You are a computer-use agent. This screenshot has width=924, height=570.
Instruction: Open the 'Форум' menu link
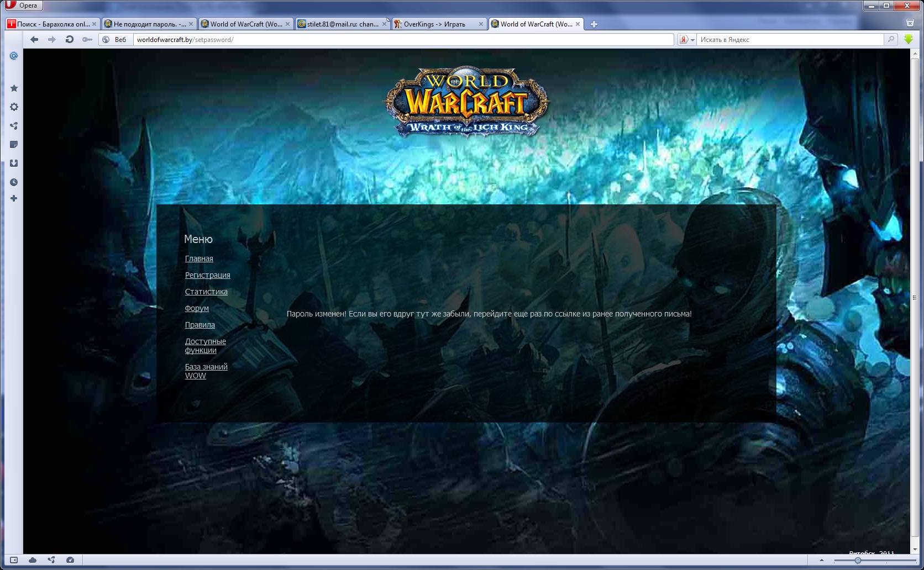click(197, 308)
